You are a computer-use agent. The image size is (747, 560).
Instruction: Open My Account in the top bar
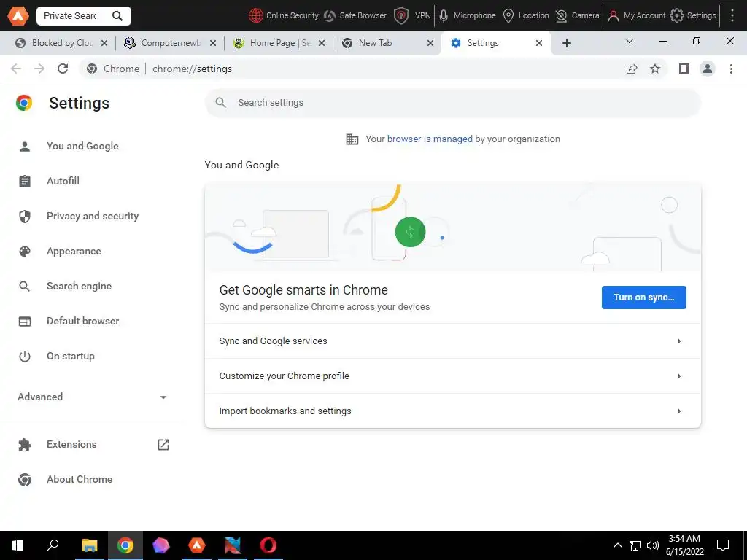[636, 16]
